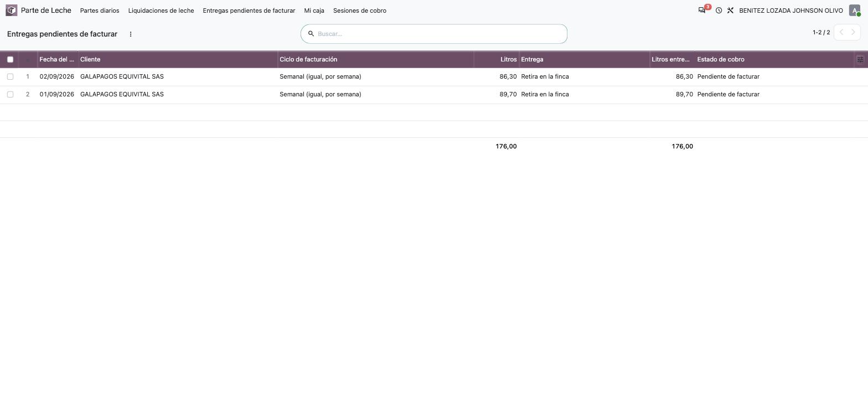868x411 pixels.
Task: Select all records with header checkbox
Action: tap(10, 59)
